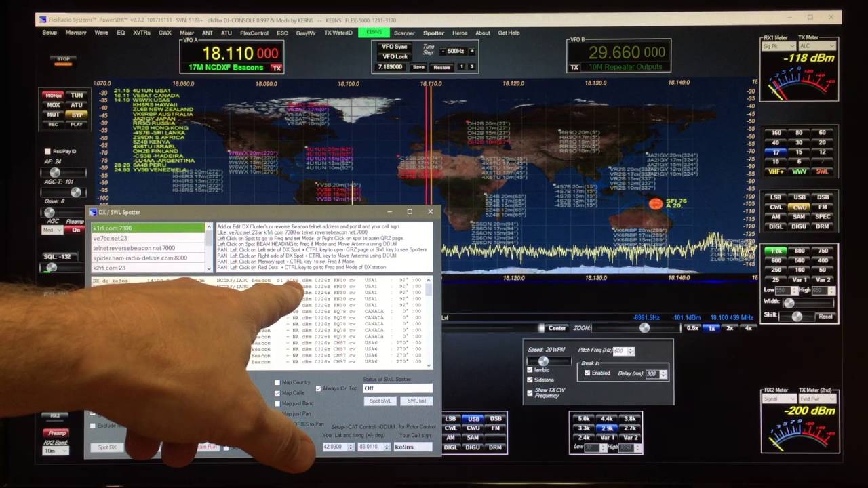Click the TX button in VFO B
Viewport: 868px width, 488px height.
tap(574, 67)
